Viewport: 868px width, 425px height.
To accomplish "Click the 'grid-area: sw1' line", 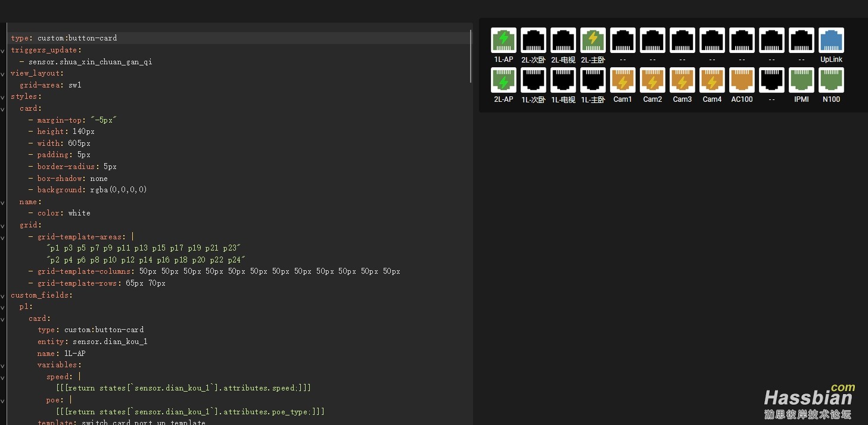I will click(x=51, y=85).
